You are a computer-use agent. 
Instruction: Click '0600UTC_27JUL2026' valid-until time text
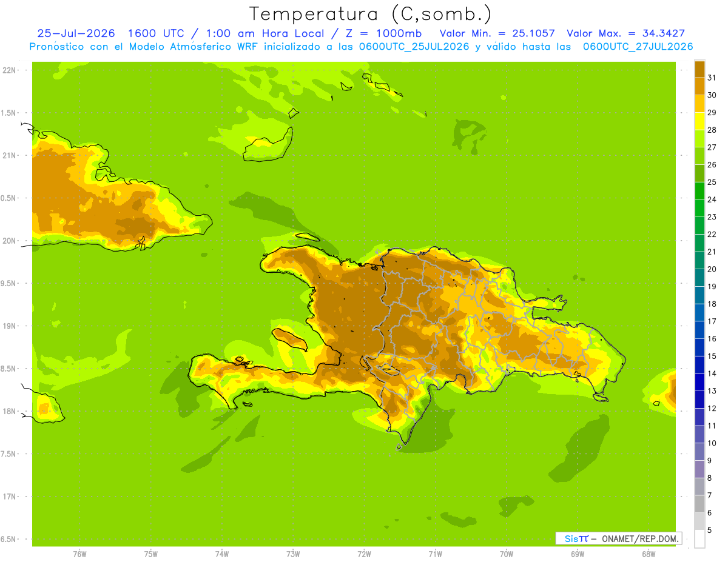tap(638, 47)
